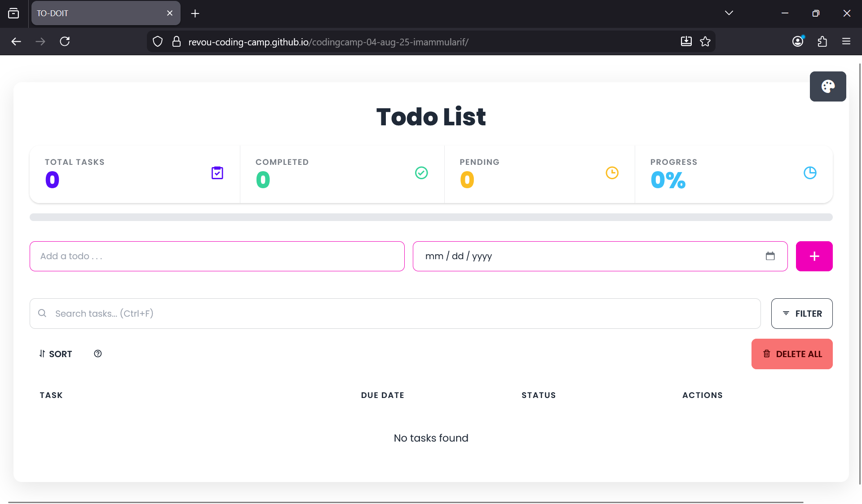Open the list all tabs chevron
862x504 pixels.
pyautogui.click(x=729, y=13)
